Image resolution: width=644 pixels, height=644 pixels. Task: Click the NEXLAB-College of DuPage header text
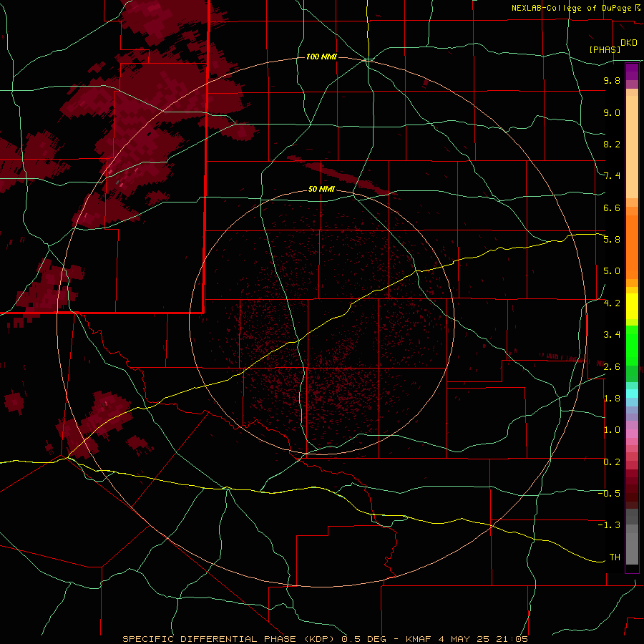(571, 8)
